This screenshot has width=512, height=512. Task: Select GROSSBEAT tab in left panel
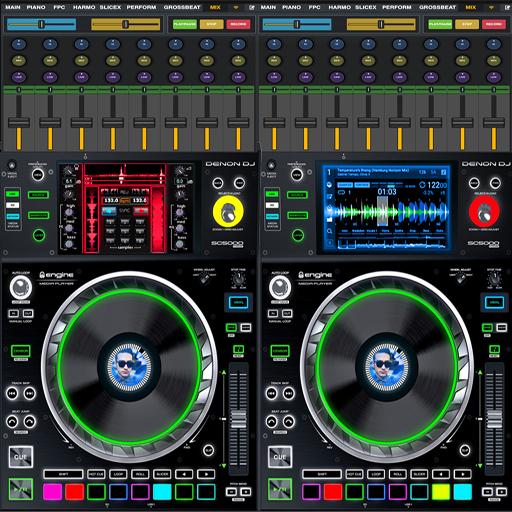point(182,7)
